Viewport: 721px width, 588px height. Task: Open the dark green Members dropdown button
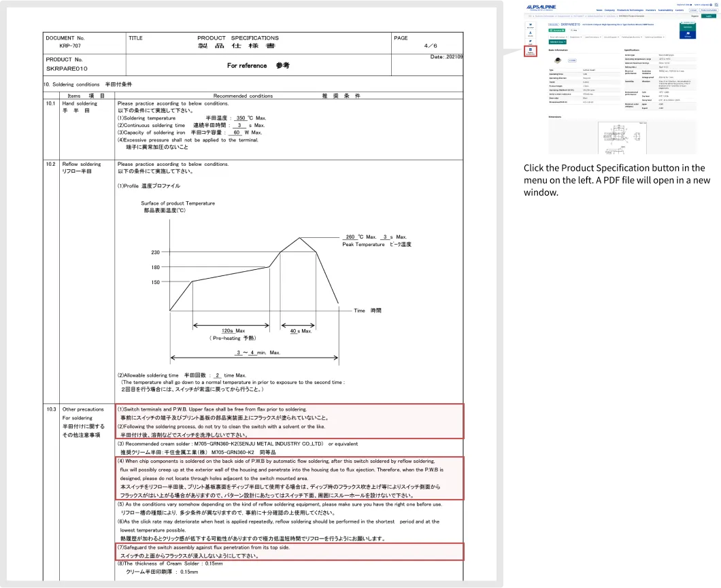(x=557, y=41)
